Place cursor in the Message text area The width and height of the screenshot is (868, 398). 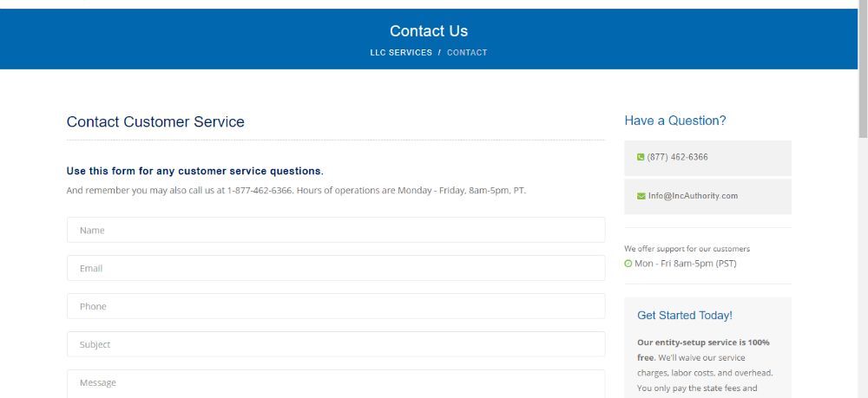[336, 384]
